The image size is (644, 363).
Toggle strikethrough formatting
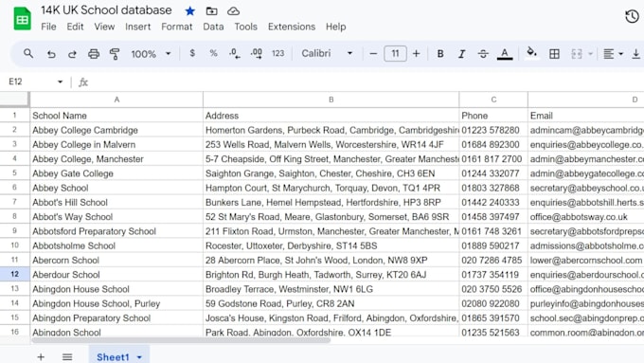[483, 54]
